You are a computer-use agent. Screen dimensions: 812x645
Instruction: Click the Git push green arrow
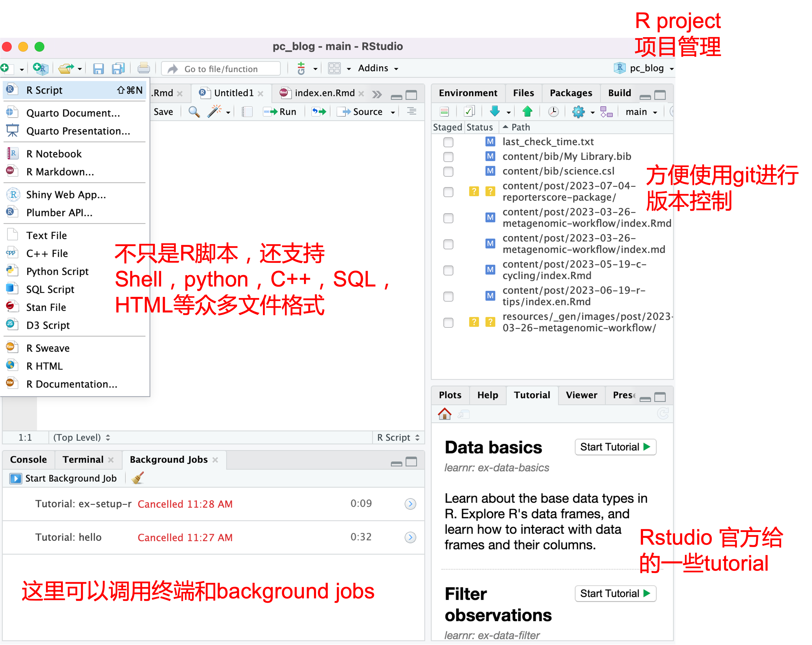[527, 111]
